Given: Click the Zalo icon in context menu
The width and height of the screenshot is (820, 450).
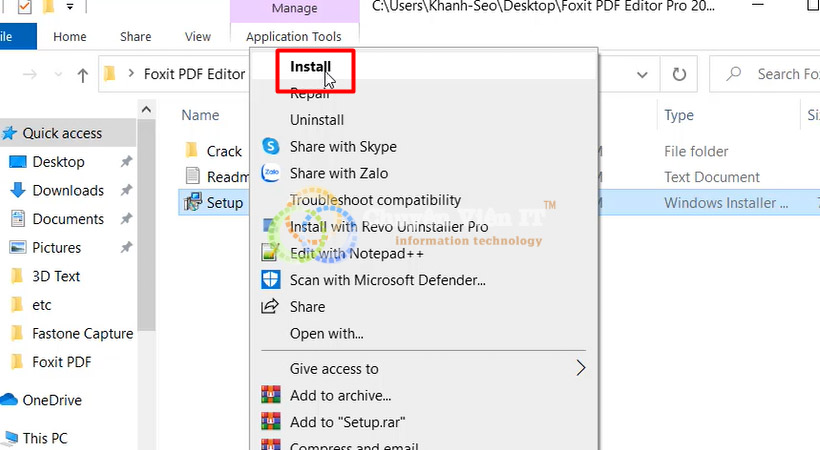Looking at the screenshot, I should pyautogui.click(x=270, y=173).
